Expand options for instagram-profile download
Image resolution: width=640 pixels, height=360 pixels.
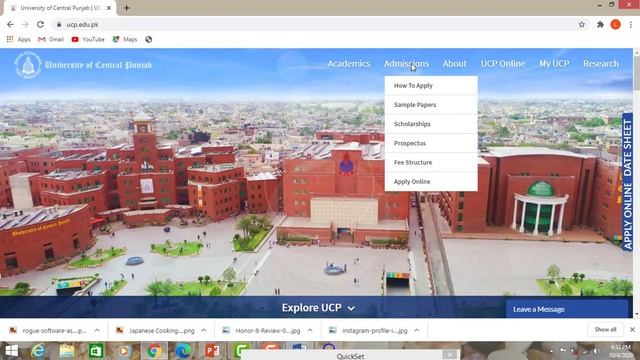click(x=417, y=330)
